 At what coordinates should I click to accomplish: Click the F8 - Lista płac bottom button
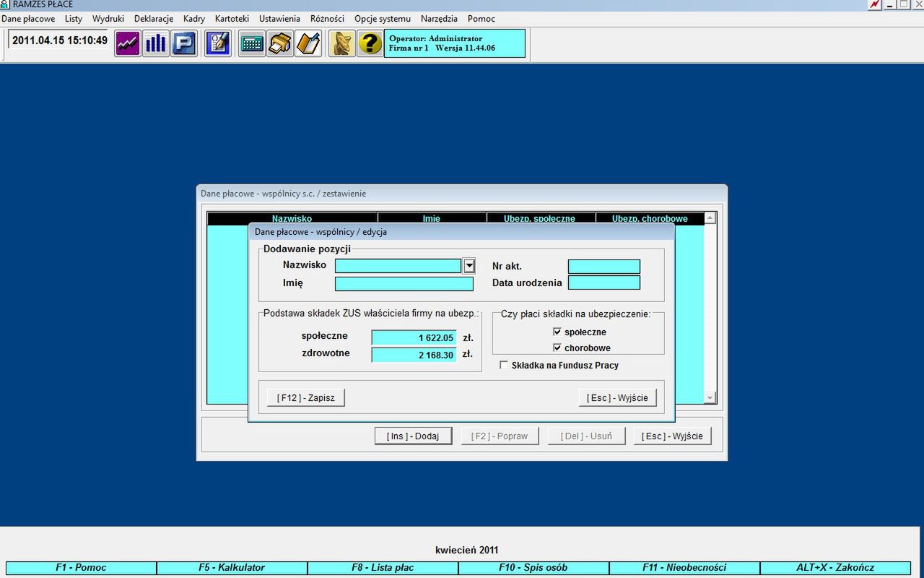(x=383, y=568)
